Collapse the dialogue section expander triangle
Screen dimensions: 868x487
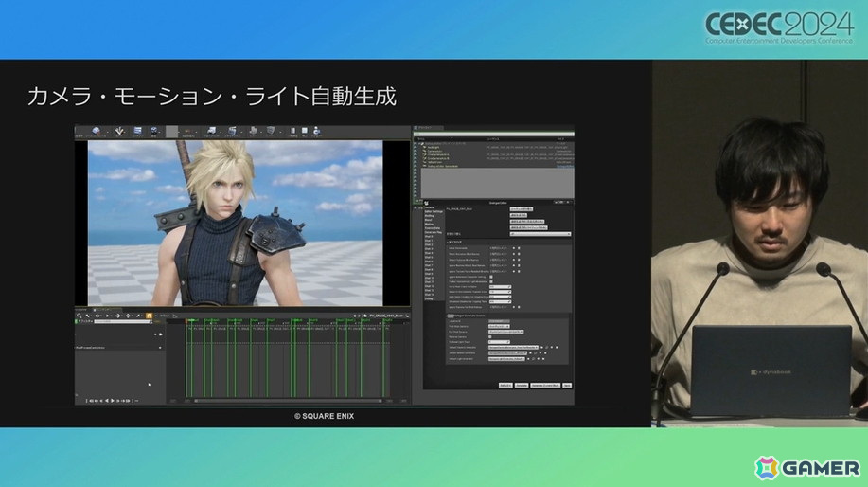coord(448,243)
